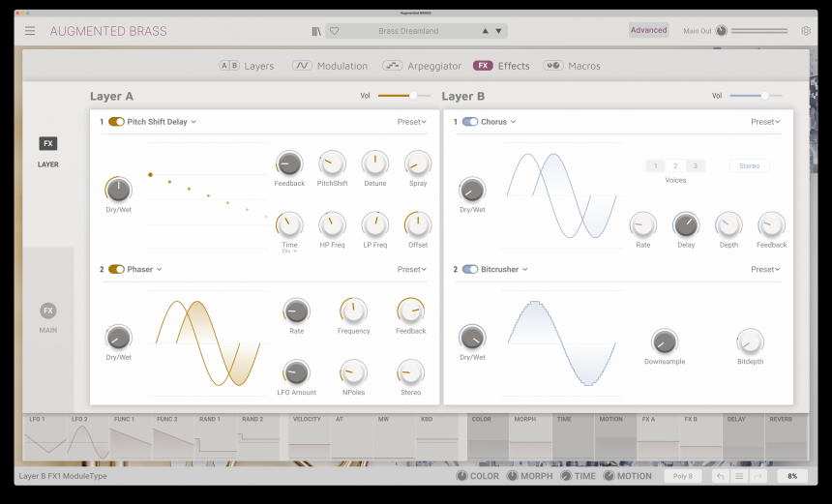Open the LFO 1 modulation slot
Viewport: 832px width, 504px height.
[45, 437]
